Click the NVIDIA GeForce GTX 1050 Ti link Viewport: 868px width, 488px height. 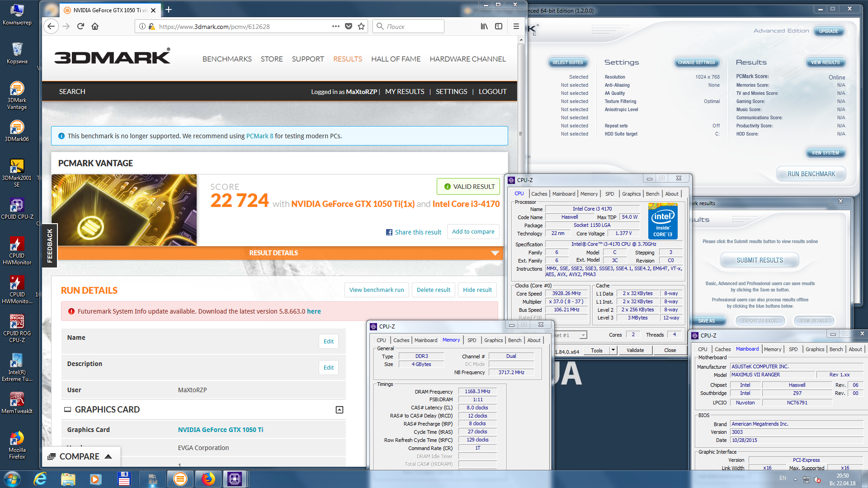220,430
